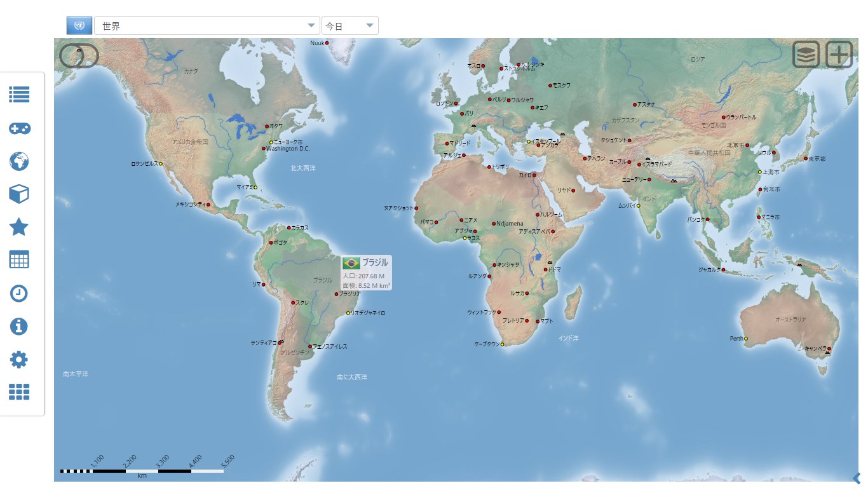Screen dimensions: 868x488
Task: Select the 3D cube view icon
Action: coord(19,194)
